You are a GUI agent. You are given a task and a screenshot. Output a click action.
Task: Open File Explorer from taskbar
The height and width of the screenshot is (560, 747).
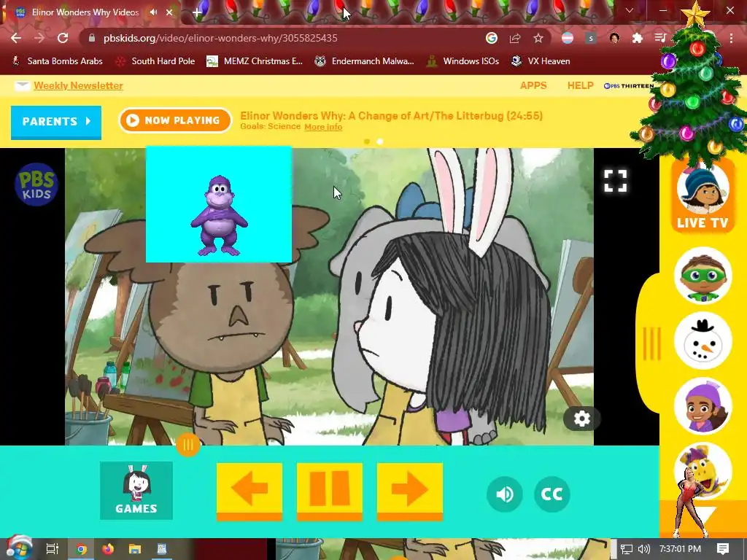coord(135,549)
